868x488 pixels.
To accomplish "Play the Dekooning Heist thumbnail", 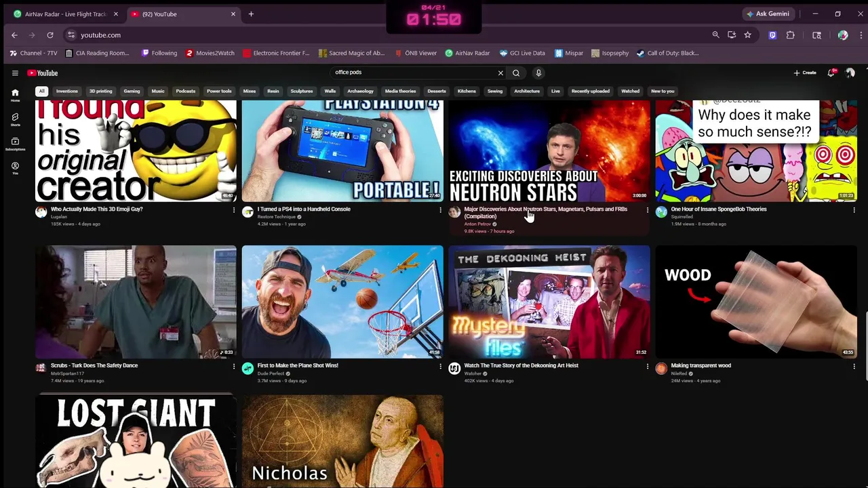I will [x=549, y=302].
